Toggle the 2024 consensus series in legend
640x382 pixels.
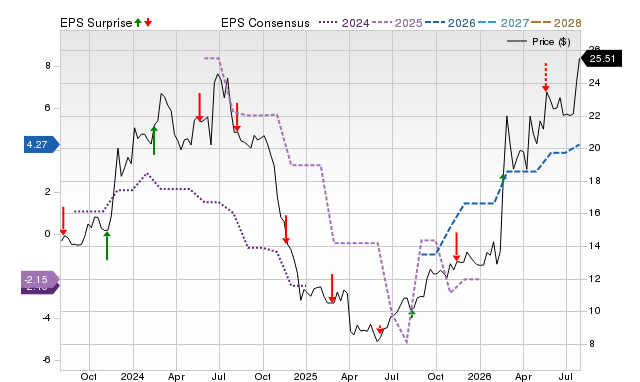344,23
